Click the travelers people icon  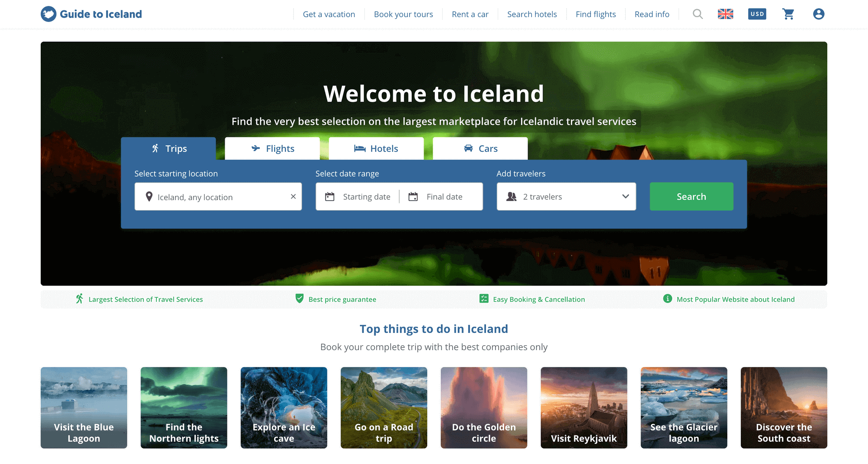click(511, 197)
